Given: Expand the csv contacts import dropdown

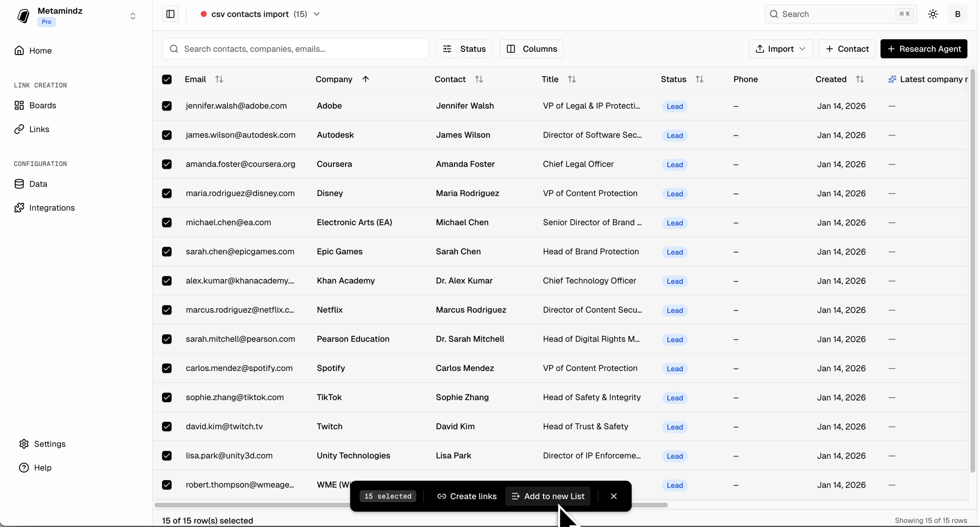Looking at the screenshot, I should pyautogui.click(x=316, y=14).
